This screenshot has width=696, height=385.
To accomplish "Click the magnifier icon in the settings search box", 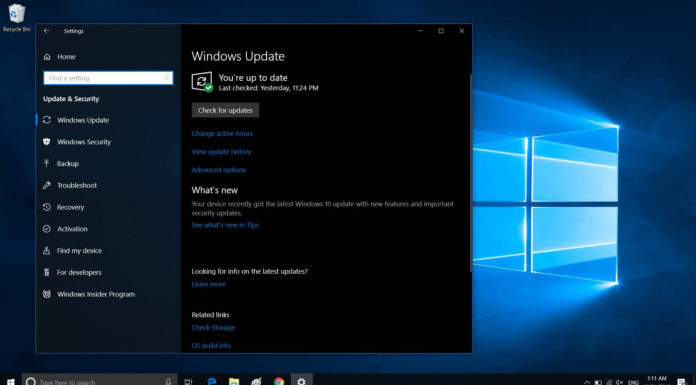I will click(x=167, y=78).
